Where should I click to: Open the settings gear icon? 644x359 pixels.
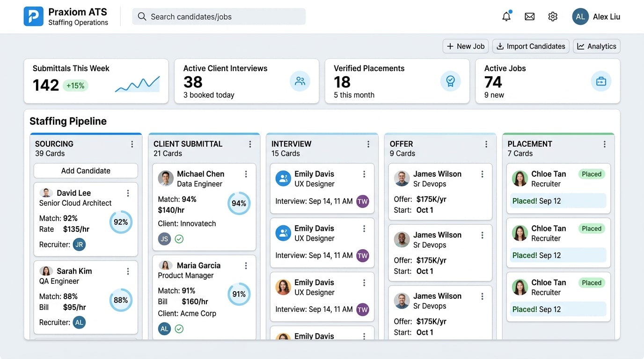click(x=553, y=16)
